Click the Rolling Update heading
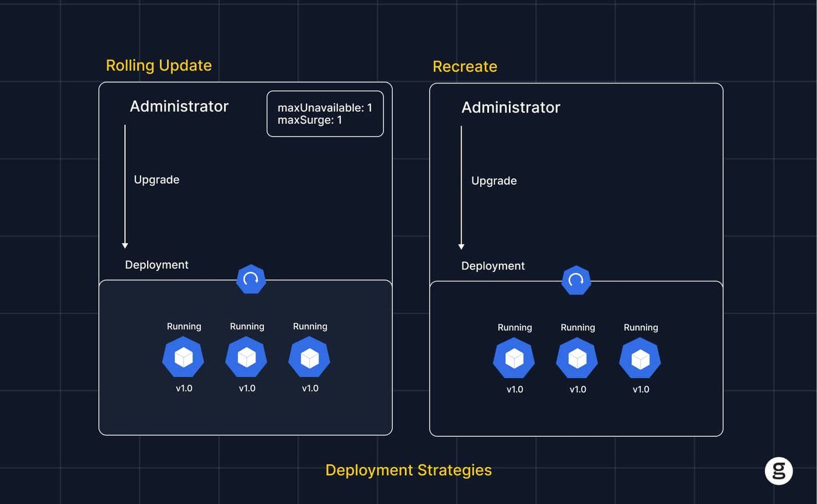This screenshot has height=504, width=817. tap(159, 65)
